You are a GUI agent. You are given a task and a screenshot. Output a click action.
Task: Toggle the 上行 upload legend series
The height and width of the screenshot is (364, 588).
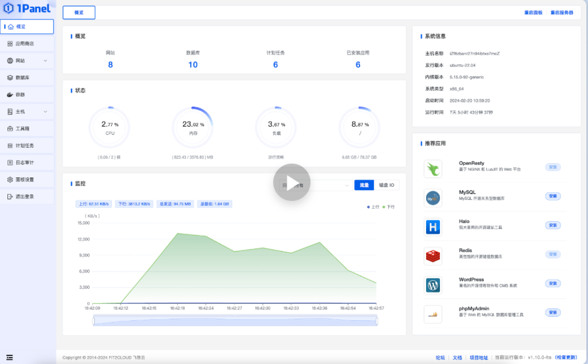point(373,207)
